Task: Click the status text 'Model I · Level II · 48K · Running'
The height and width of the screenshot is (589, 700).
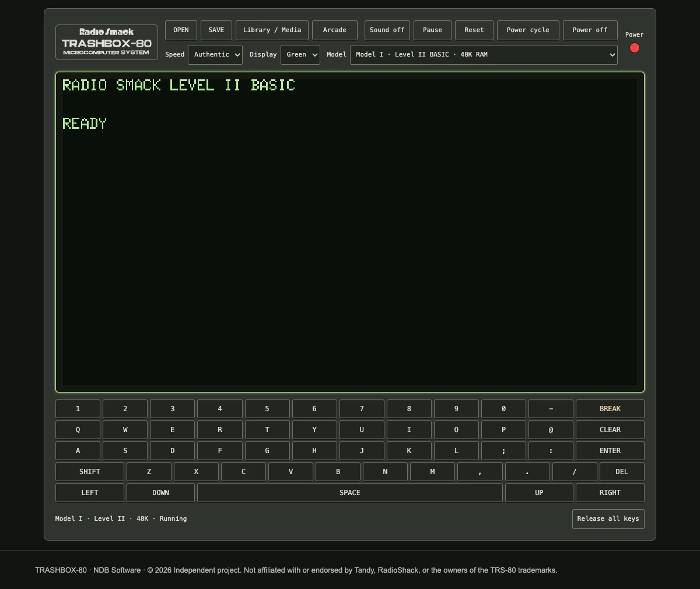Action: pyautogui.click(x=121, y=518)
